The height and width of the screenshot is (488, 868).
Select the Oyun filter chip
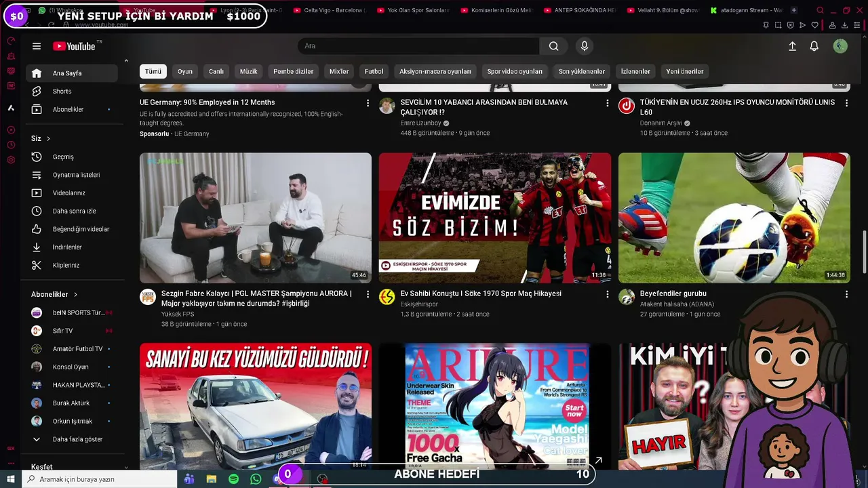tap(185, 71)
